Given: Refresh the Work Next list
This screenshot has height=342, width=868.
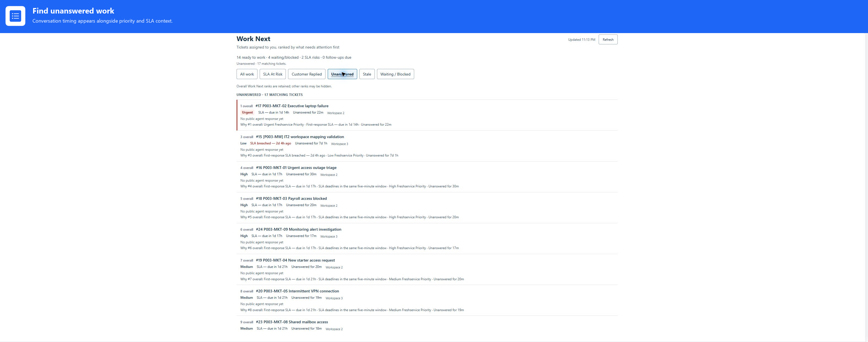Looking at the screenshot, I should (608, 39).
